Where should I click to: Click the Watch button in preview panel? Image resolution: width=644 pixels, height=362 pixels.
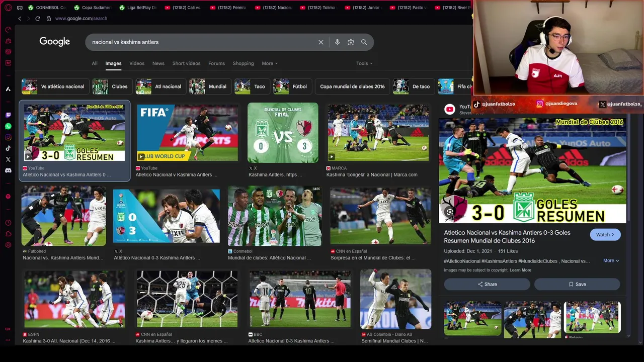pyautogui.click(x=605, y=235)
